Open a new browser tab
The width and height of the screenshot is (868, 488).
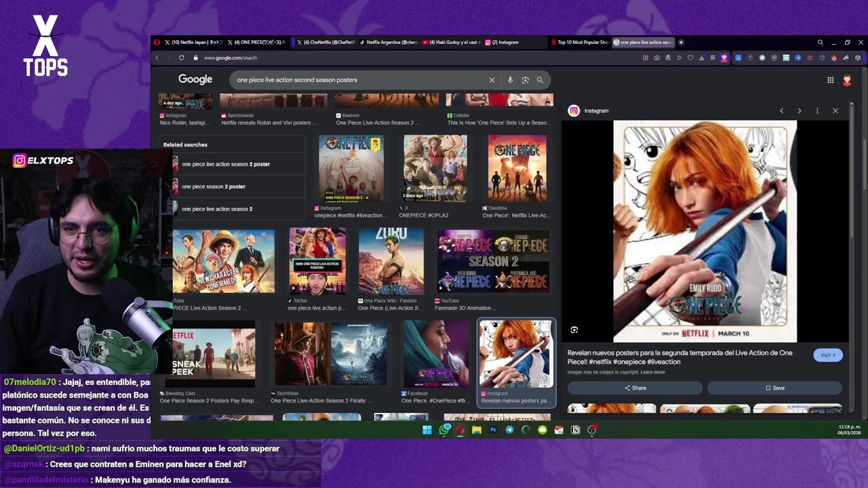tap(681, 42)
